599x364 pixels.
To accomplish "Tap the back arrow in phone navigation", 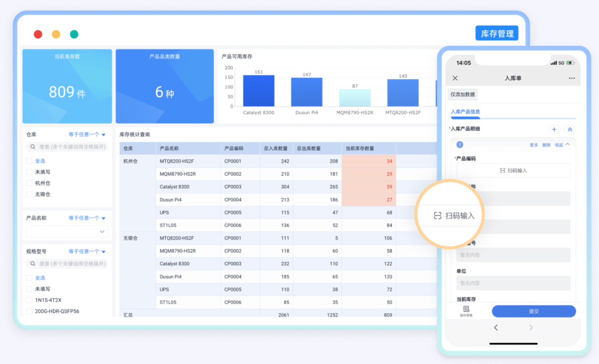I will 496,328.
